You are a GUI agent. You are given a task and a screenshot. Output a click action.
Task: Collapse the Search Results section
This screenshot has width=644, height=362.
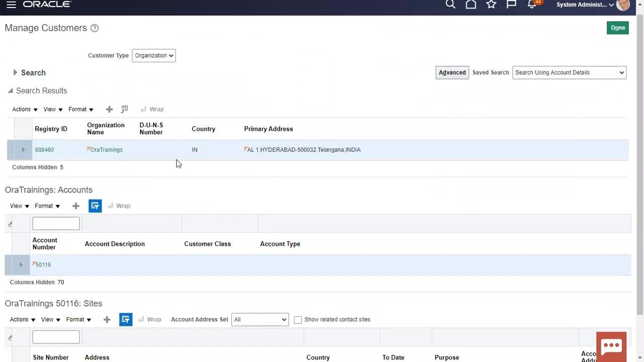coord(10,90)
